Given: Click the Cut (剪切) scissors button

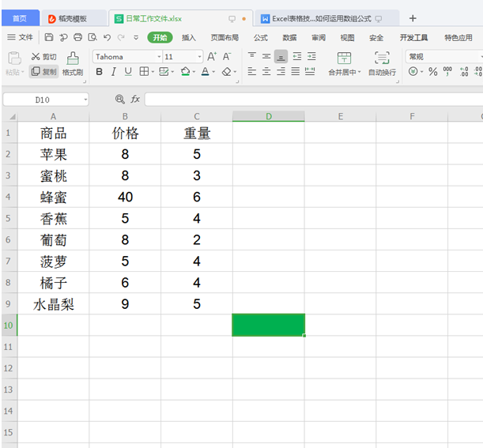Looking at the screenshot, I should (x=43, y=57).
